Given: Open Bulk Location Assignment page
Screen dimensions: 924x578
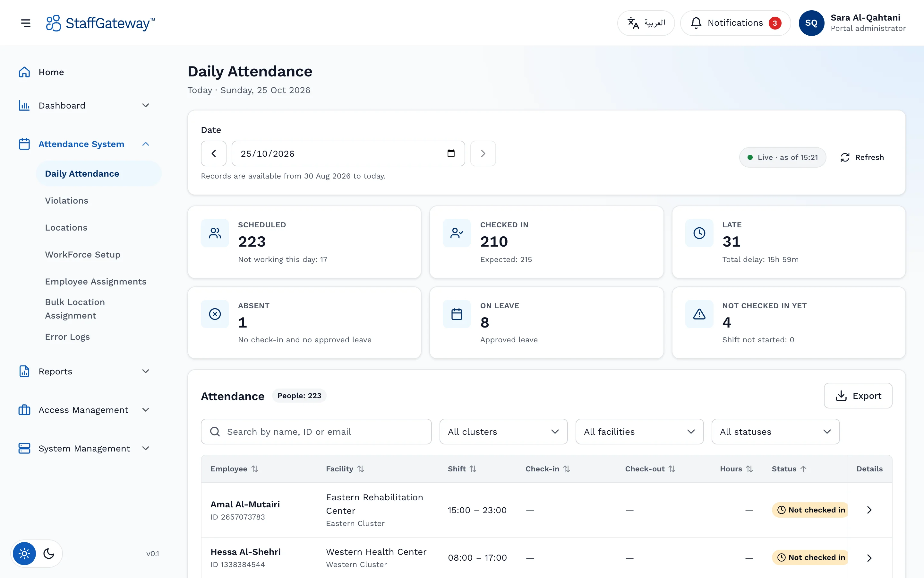Looking at the screenshot, I should click(75, 309).
